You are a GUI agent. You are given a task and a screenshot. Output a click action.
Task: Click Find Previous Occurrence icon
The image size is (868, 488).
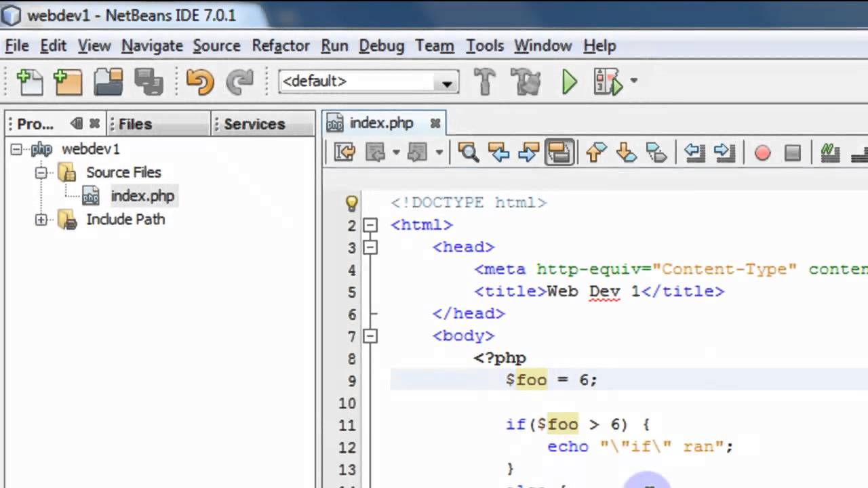[x=498, y=152]
